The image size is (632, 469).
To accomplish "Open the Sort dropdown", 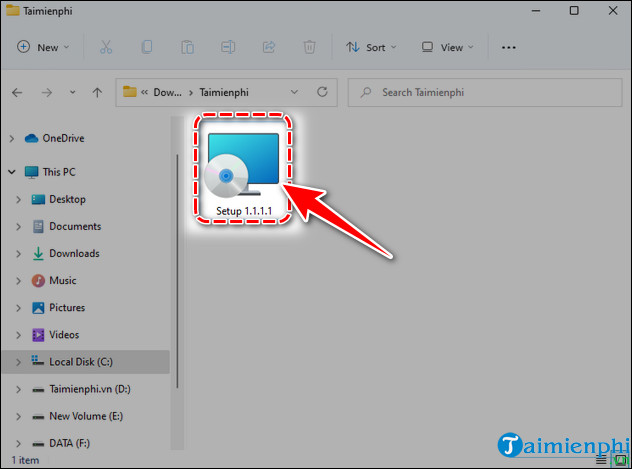I will (371, 48).
